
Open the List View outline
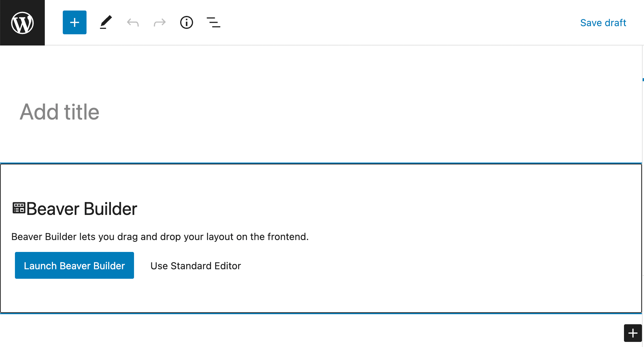point(213,23)
